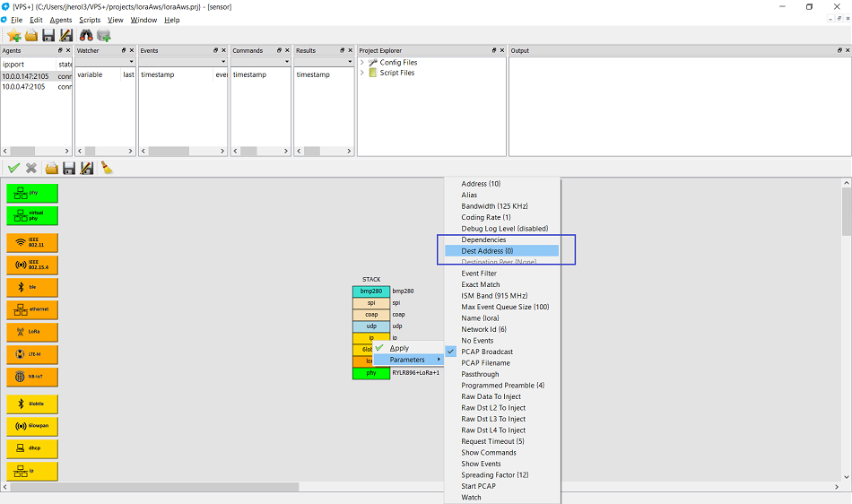Pick the ble Bluetooth palette block
The height and width of the screenshot is (504, 852).
point(32,287)
